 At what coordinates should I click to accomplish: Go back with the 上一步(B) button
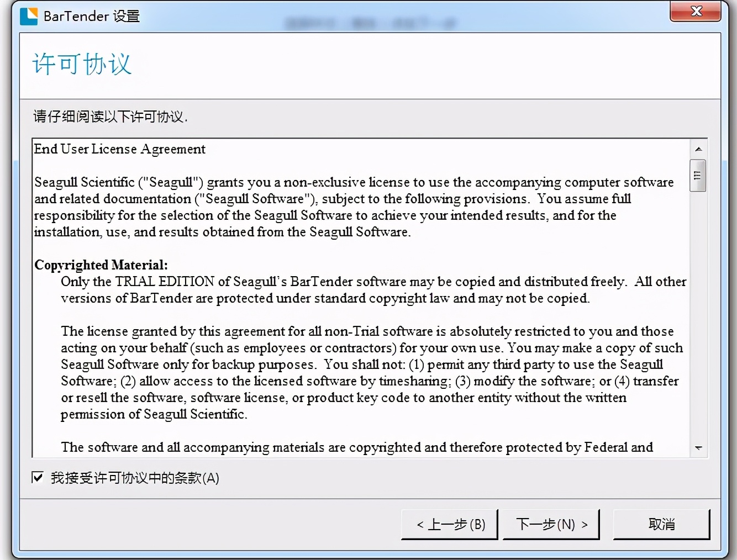450,524
